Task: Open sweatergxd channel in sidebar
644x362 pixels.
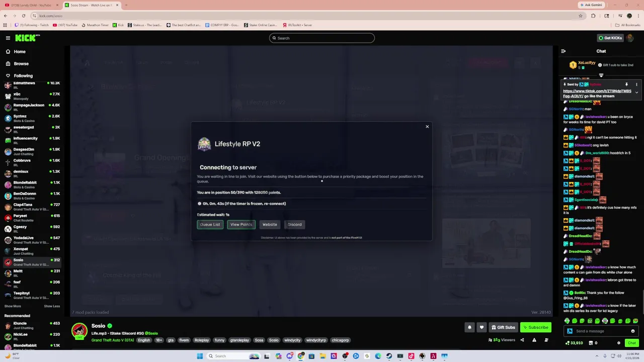Action: [x=31, y=129]
